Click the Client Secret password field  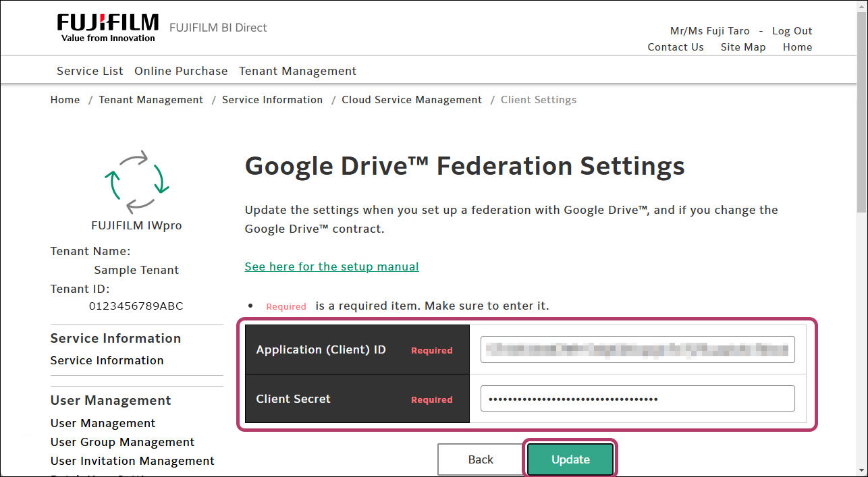click(637, 399)
